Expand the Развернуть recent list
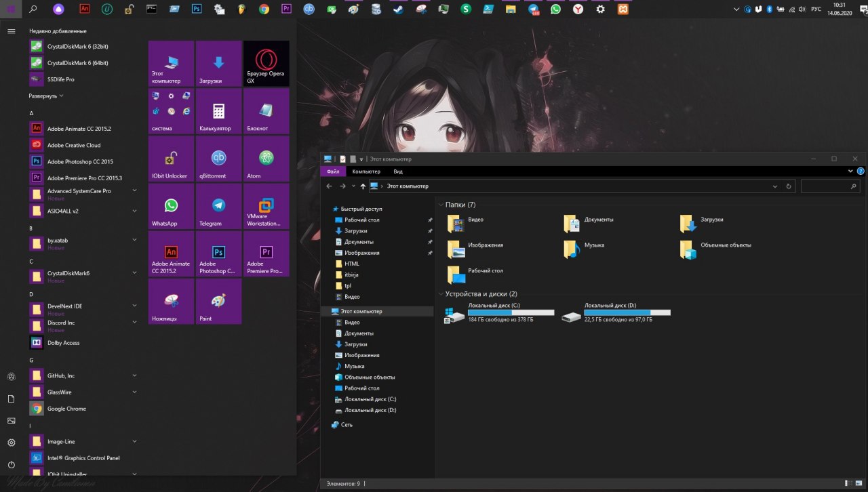The image size is (868, 492). [46, 96]
